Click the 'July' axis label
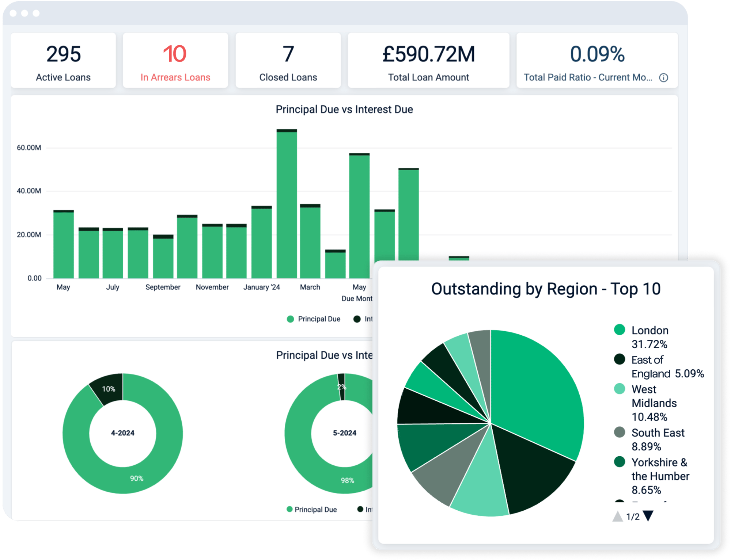 click(x=113, y=287)
